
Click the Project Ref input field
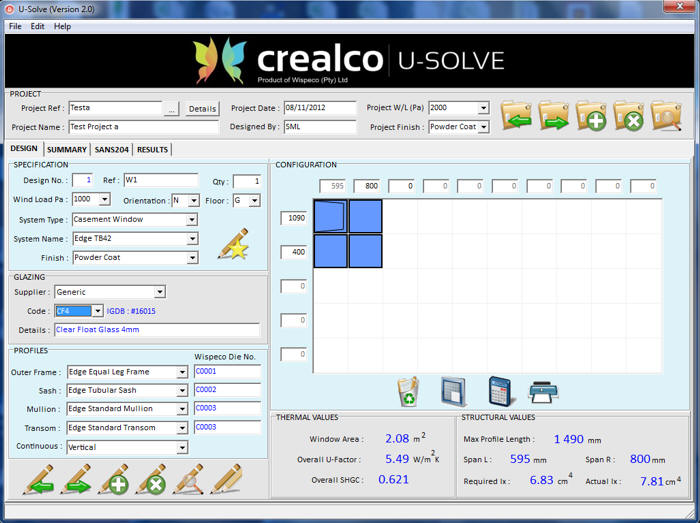(x=116, y=108)
